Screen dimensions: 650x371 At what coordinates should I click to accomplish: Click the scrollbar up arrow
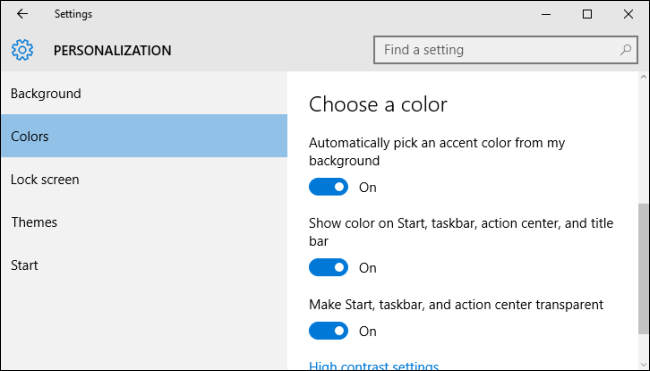tap(643, 77)
